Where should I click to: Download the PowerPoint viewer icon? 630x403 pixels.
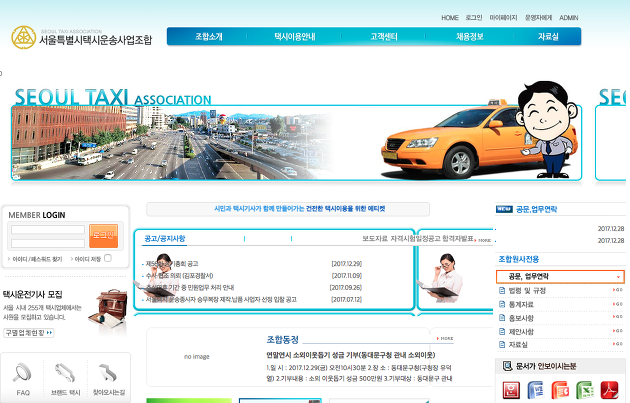pos(560,390)
